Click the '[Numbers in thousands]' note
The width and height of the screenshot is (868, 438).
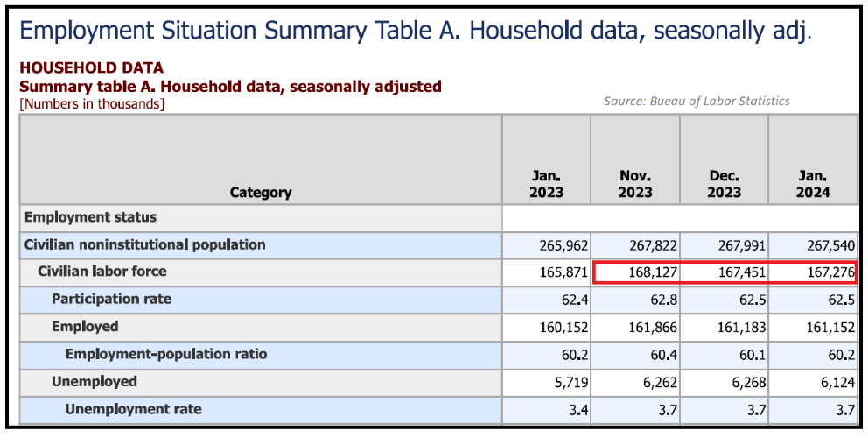[x=92, y=103]
